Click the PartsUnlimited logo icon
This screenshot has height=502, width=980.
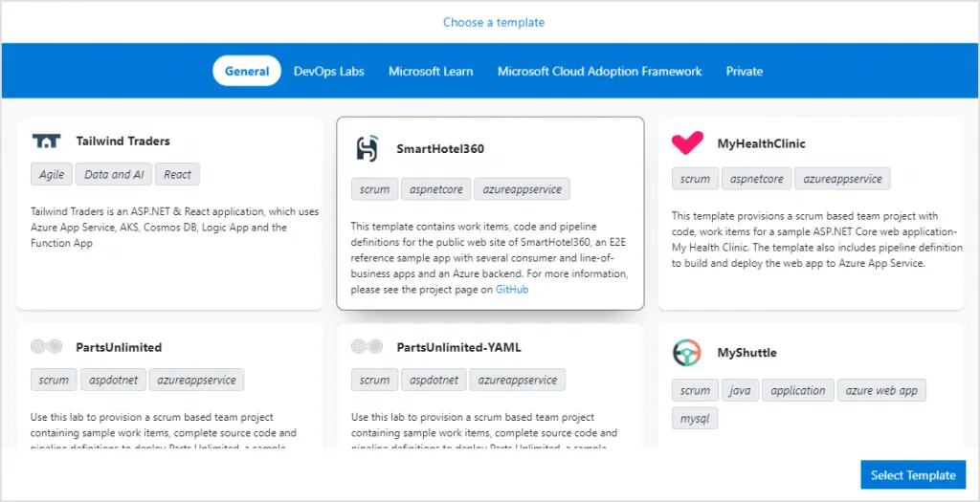[x=46, y=347]
